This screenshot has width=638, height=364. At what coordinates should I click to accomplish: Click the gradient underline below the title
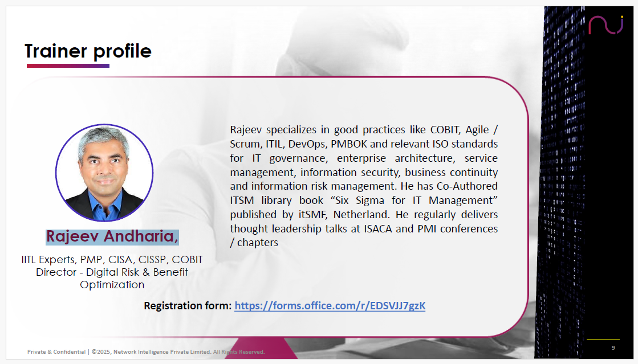pyautogui.click(x=68, y=66)
